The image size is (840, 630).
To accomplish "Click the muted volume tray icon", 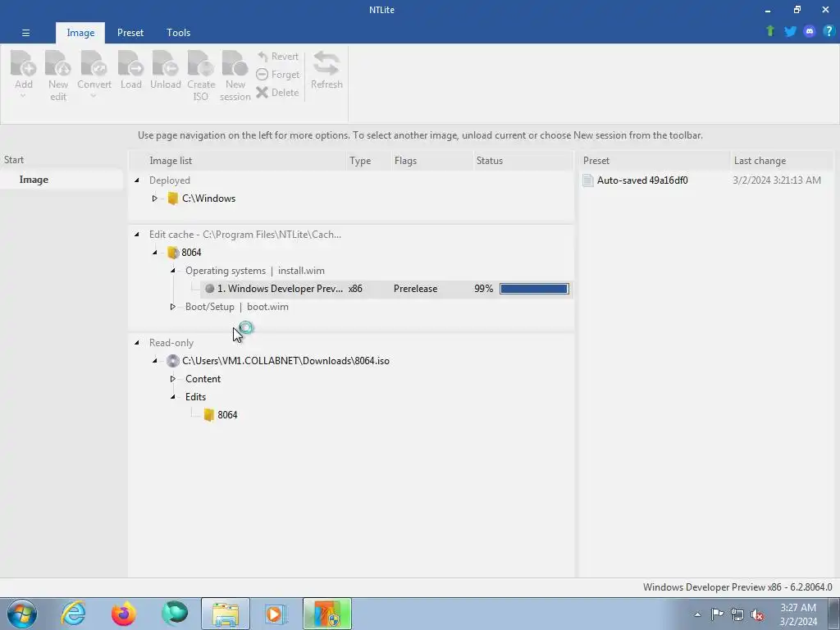I will [x=757, y=614].
